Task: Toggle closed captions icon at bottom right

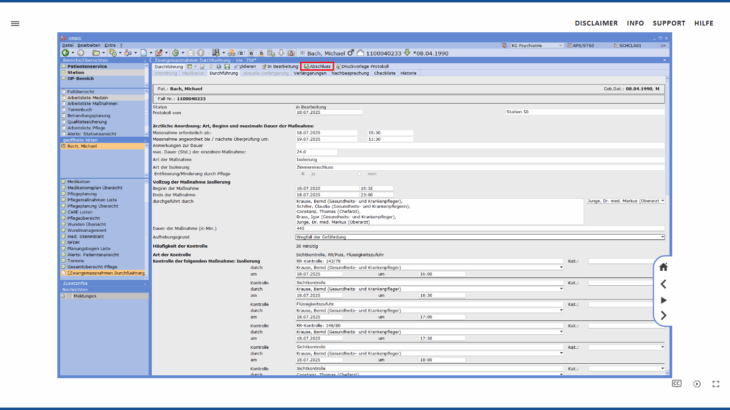Action: tap(677, 383)
